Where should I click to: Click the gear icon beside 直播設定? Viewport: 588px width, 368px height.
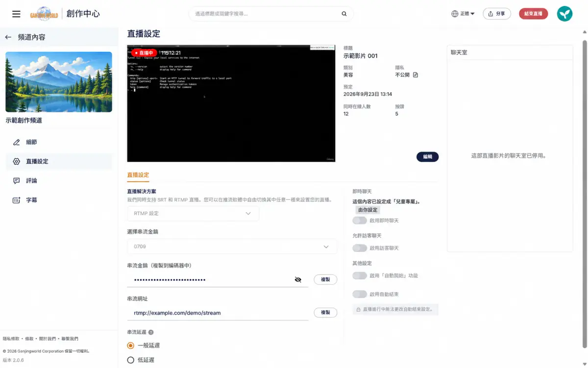coord(17,161)
